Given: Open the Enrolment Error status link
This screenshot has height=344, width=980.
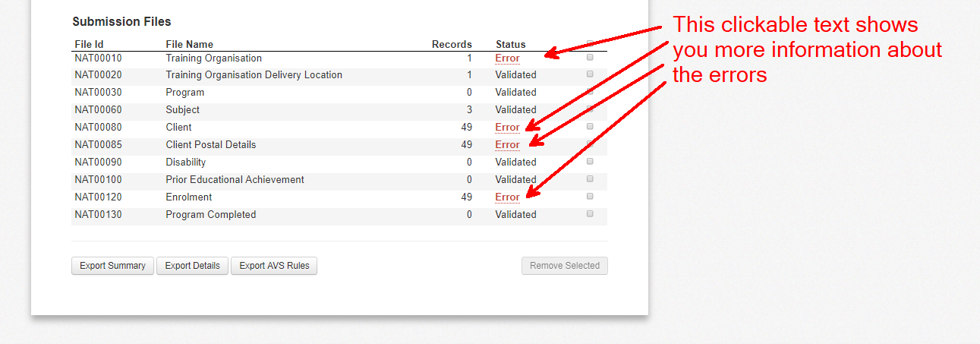Looking at the screenshot, I should [507, 197].
